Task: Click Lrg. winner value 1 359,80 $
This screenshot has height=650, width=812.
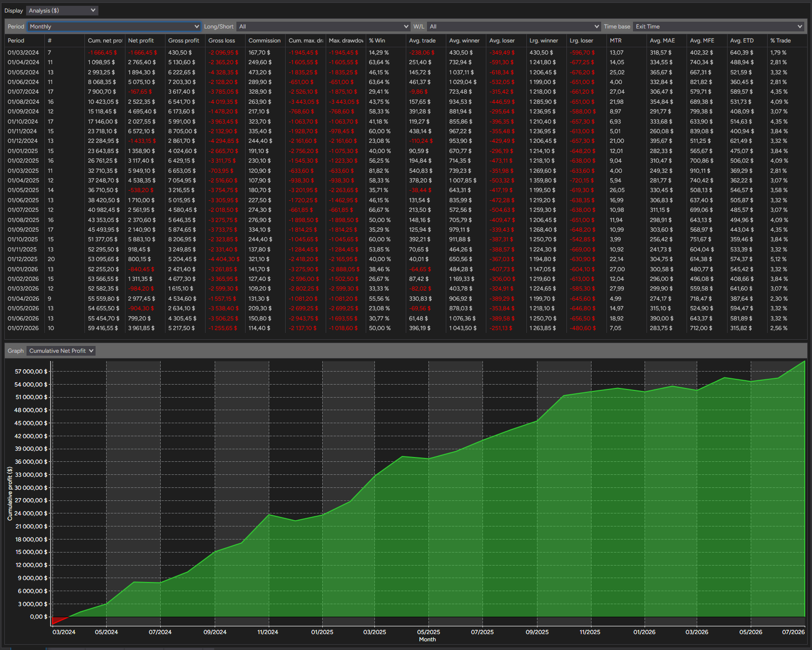Action: point(543,180)
